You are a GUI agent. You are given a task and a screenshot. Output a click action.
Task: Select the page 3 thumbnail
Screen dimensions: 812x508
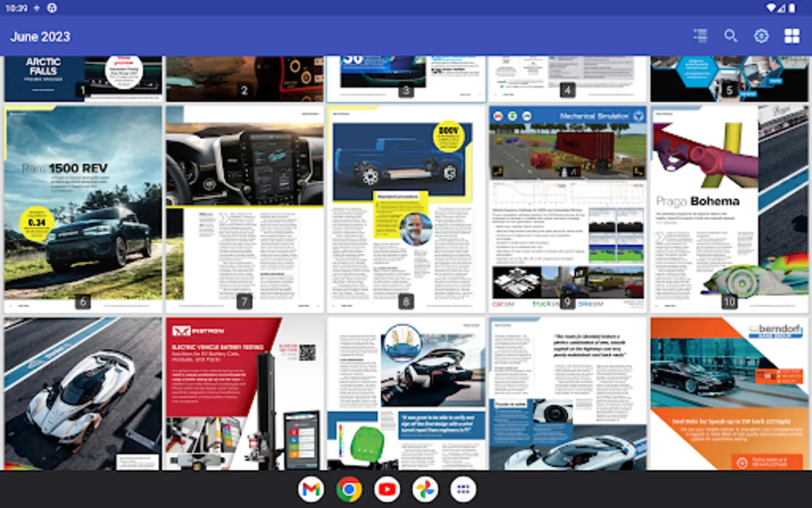[406, 79]
